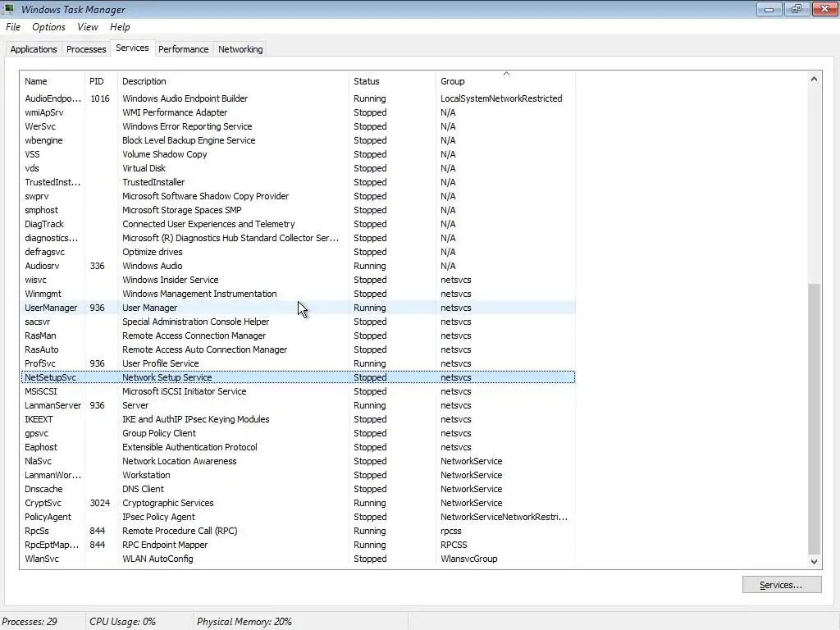Switch to the Performance tab
The height and width of the screenshot is (630, 840).
pyautogui.click(x=183, y=48)
